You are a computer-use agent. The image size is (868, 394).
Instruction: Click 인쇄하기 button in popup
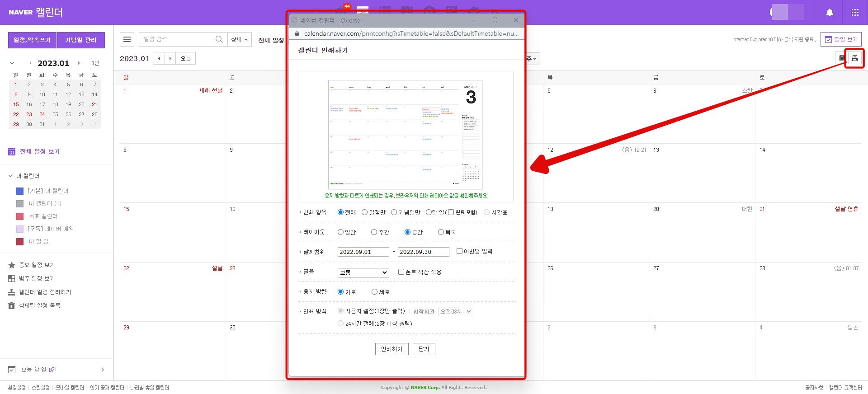[x=392, y=349]
